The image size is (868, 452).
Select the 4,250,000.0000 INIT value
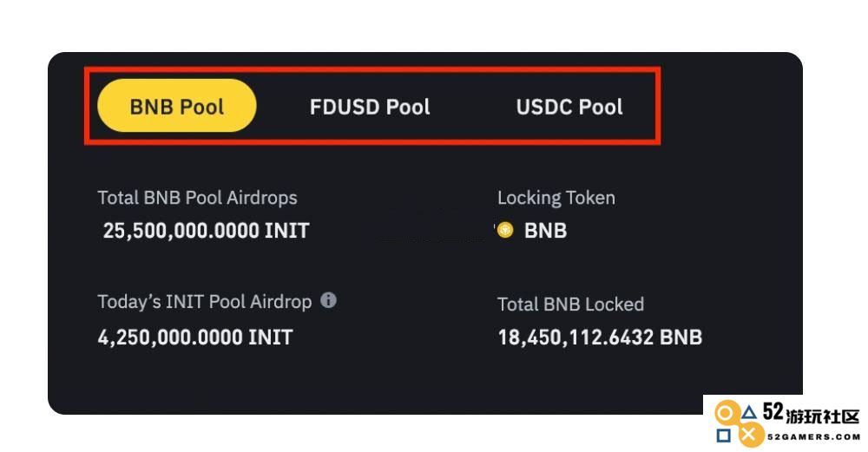pyautogui.click(x=194, y=337)
